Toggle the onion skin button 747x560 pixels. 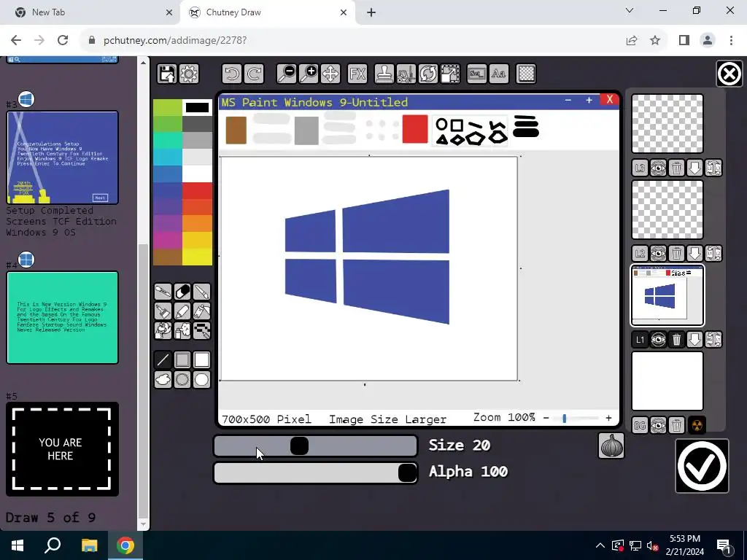(x=611, y=446)
